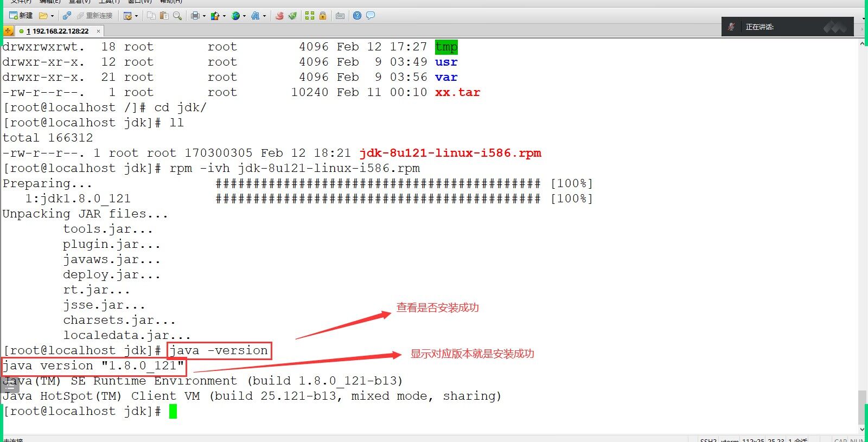Click the 'charsets.jar...' line
This screenshot has width=868, height=442.
pyautogui.click(x=119, y=321)
